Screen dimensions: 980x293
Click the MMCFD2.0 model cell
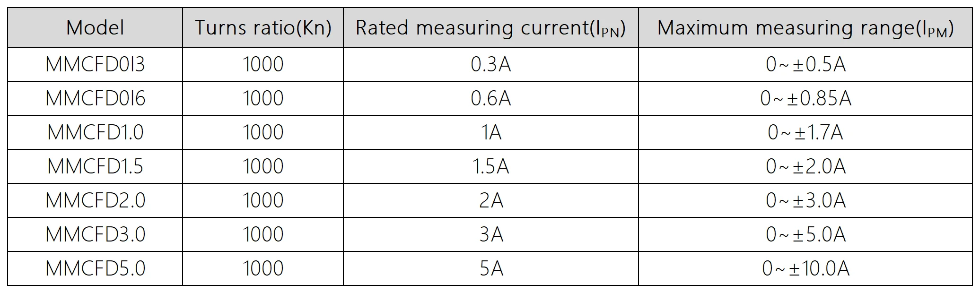95,200
